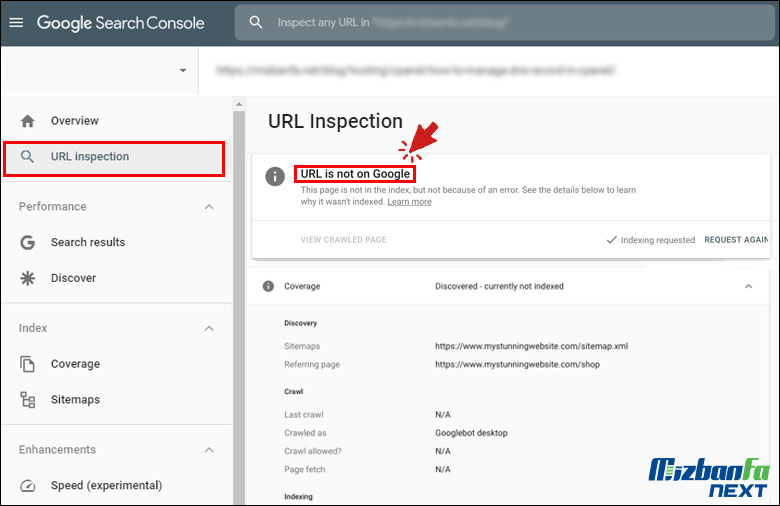Click the Google Search Console logo
Viewport: 780px width, 506px height.
tap(120, 23)
